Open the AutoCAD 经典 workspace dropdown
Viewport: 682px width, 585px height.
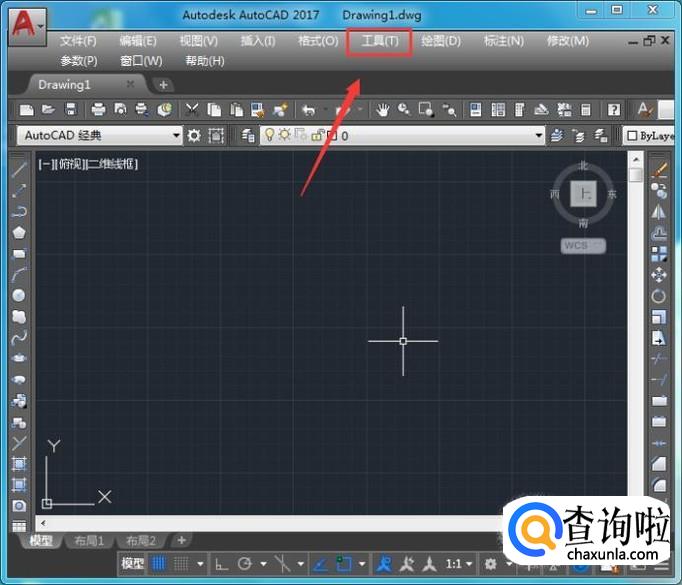click(x=99, y=136)
